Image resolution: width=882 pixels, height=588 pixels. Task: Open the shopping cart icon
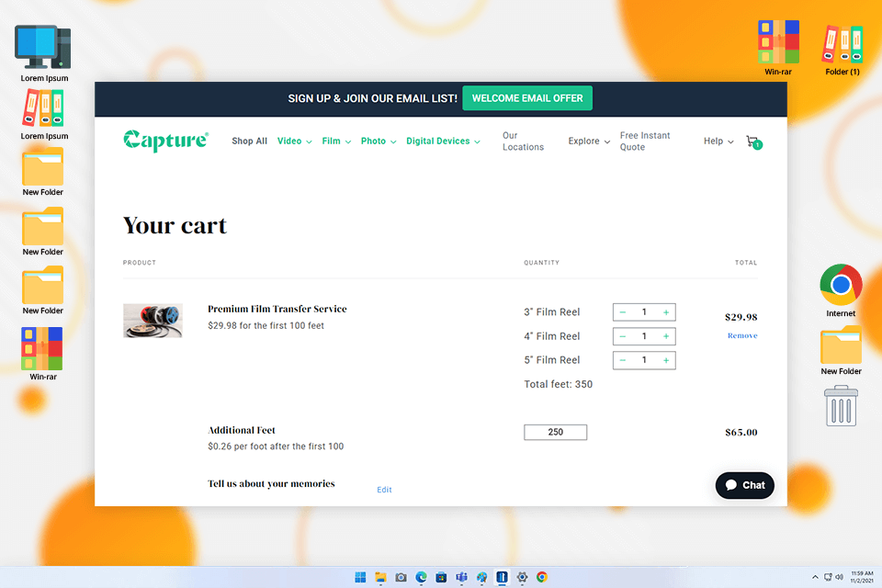753,141
